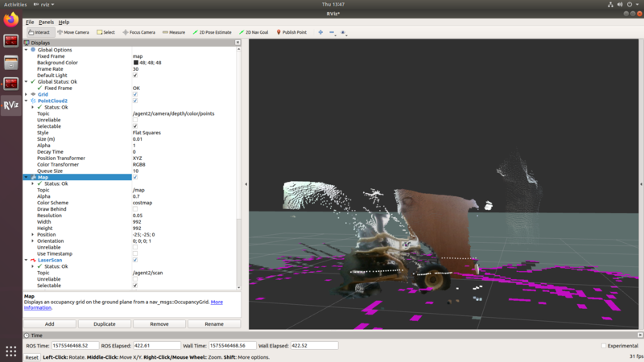Open RViz from the Ubuntu dock
Viewport: 644px width, 362px height.
[11, 105]
